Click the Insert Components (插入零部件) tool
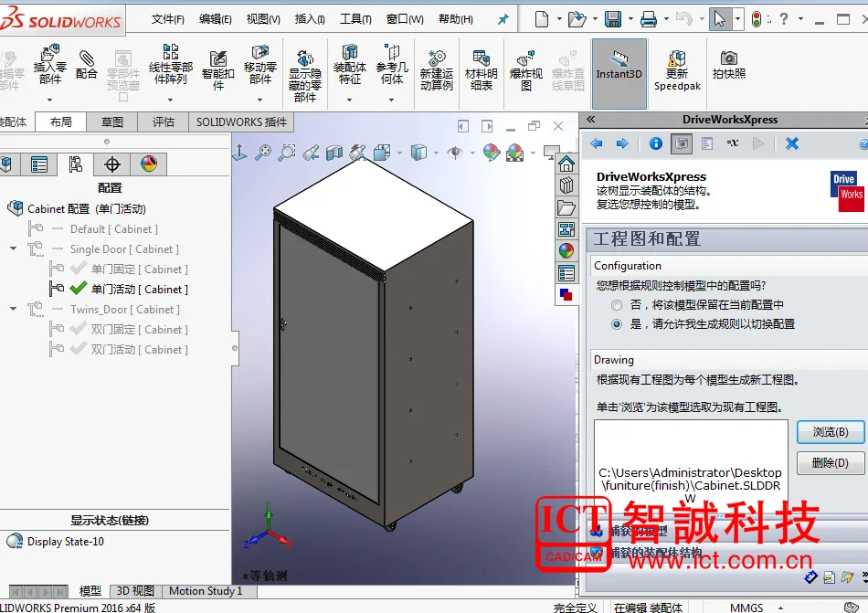868x613 pixels. pyautogui.click(x=50, y=64)
